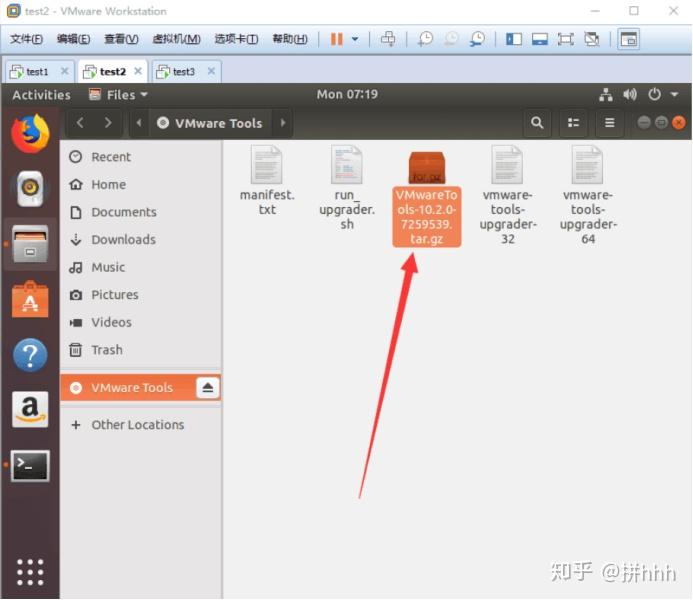This screenshot has width=693, height=600.
Task: Toggle list view in Files header
Action: (573, 123)
